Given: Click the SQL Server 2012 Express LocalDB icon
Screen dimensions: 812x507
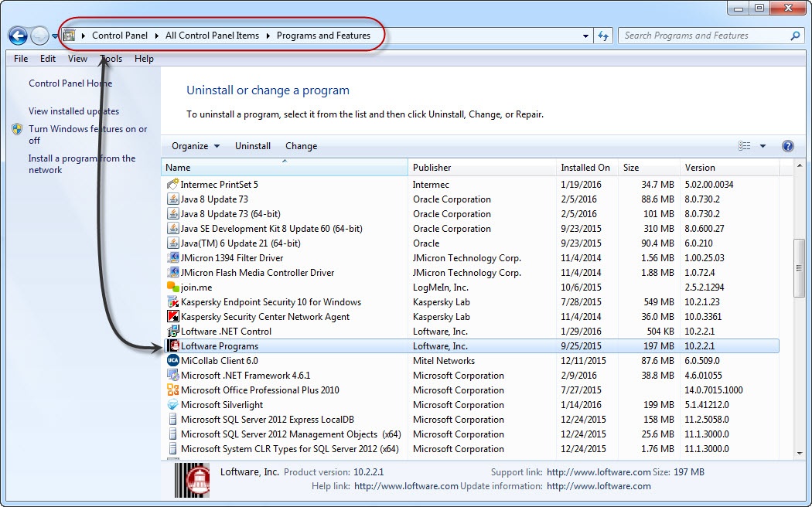Looking at the screenshot, I should (172, 420).
